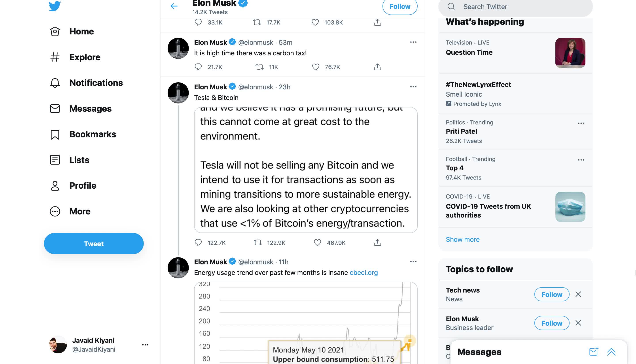Click the Twitter bird logo
The image size is (636, 364).
tap(55, 6)
